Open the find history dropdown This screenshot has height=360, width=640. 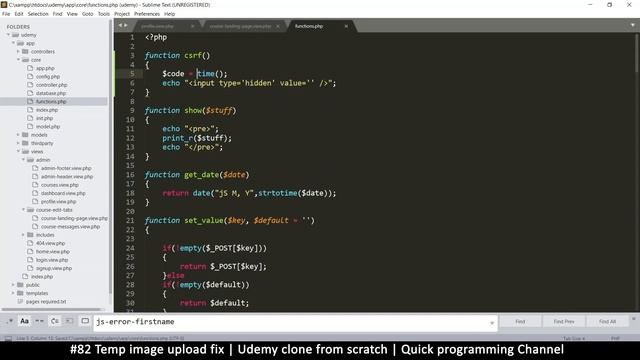click(x=492, y=323)
